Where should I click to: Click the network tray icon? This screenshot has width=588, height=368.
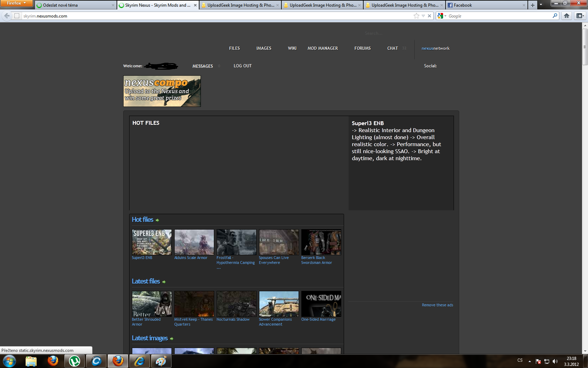(x=547, y=361)
